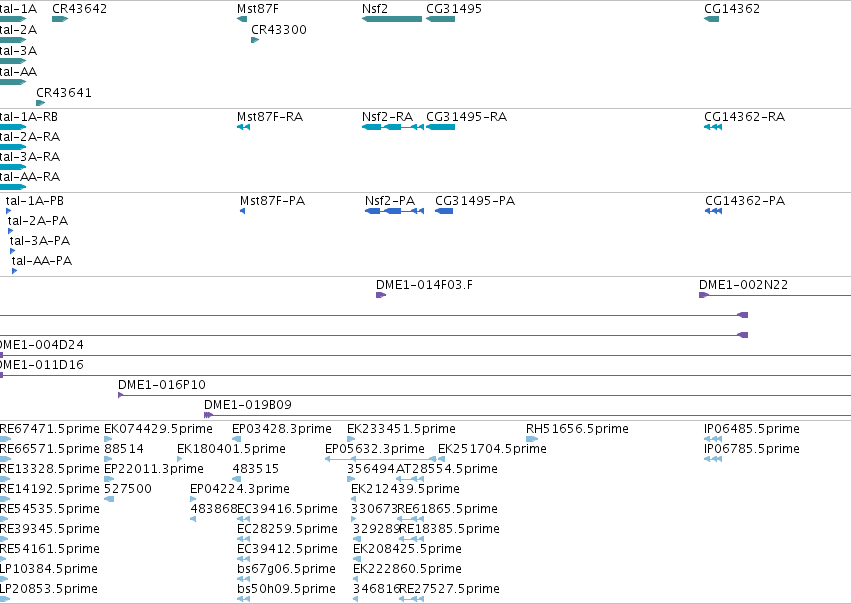This screenshot has height=604, width=851.
Task: Click the Mst87F-RA transcript label
Action: (270, 117)
